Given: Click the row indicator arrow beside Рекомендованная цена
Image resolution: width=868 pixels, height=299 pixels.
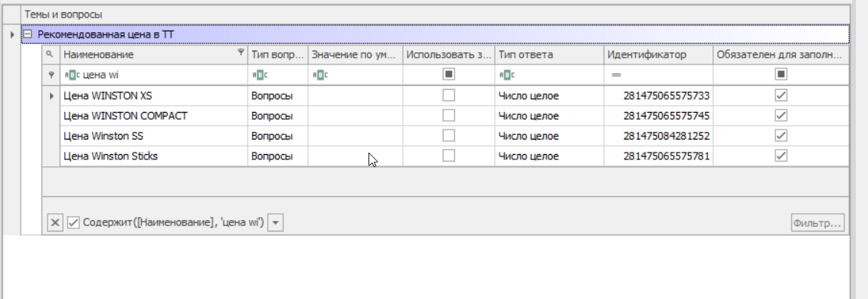Looking at the screenshot, I should click(12, 35).
